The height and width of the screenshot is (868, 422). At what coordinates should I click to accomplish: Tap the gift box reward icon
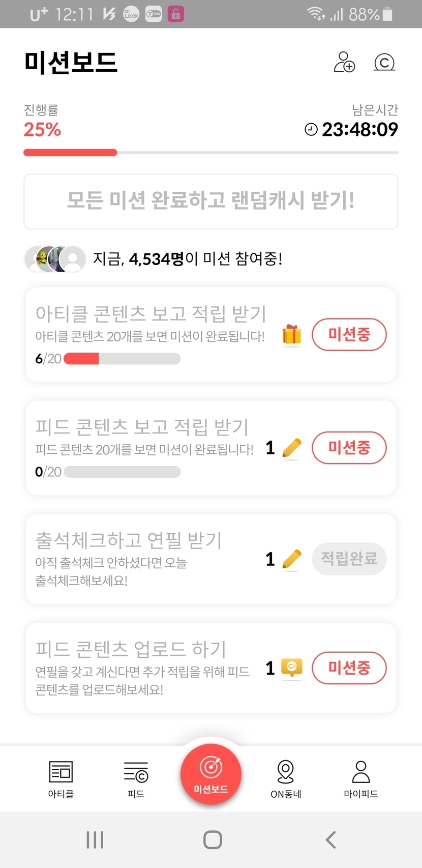(292, 335)
